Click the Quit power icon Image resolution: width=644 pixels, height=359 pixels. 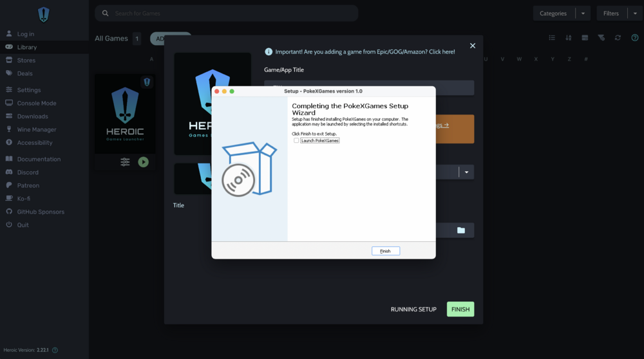pyautogui.click(x=9, y=225)
